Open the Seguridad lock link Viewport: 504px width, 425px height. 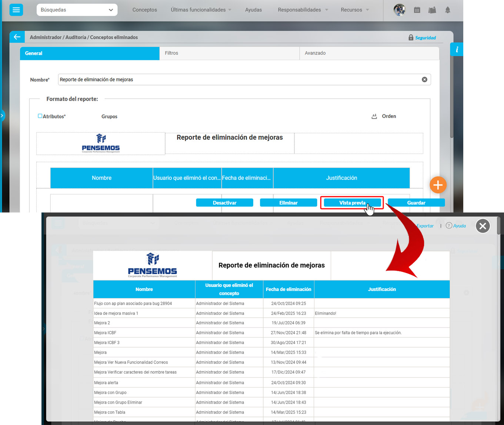pos(422,38)
